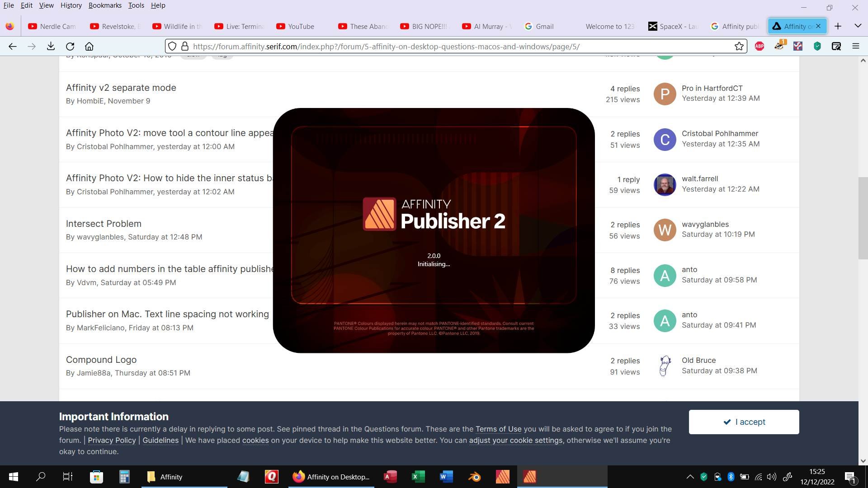Open the Intersect Problem topic

coord(104,224)
